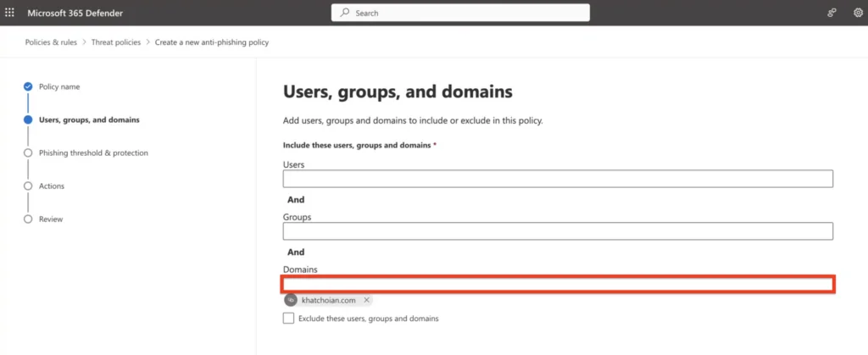
Task: Click the magnifier icon in Search box
Action: pos(345,13)
